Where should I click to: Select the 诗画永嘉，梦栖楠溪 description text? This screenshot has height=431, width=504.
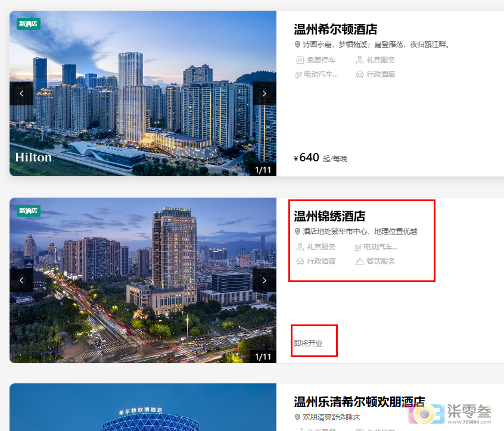[376, 45]
